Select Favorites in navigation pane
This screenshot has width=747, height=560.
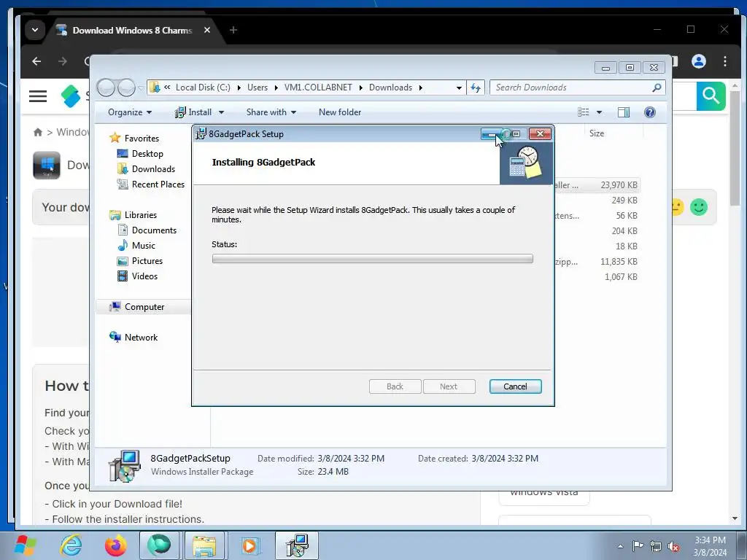[142, 138]
